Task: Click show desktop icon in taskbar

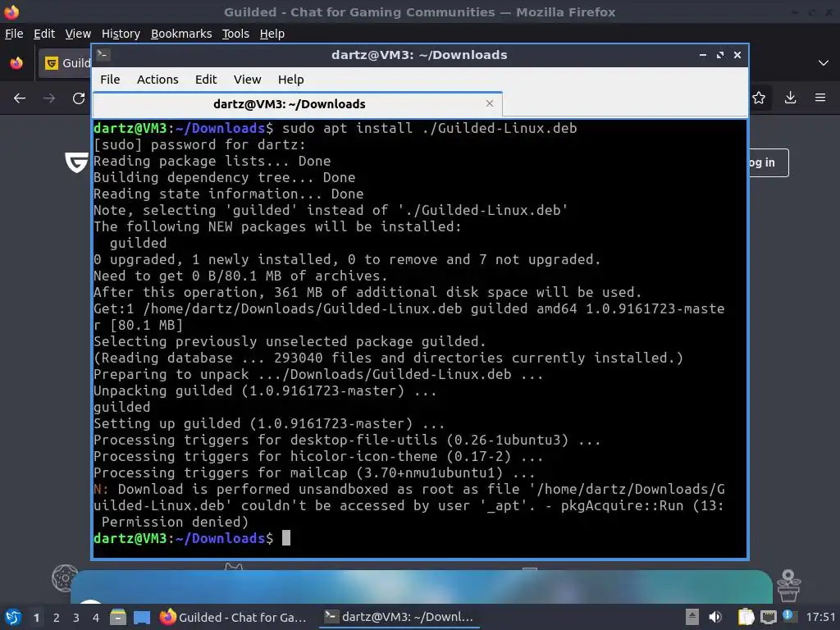Action: (141, 617)
